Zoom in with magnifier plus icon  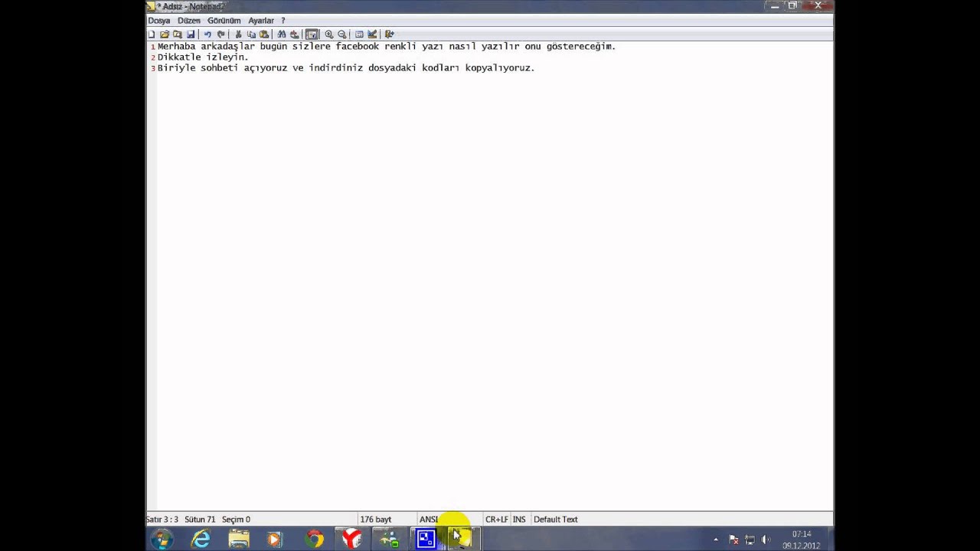coord(329,34)
